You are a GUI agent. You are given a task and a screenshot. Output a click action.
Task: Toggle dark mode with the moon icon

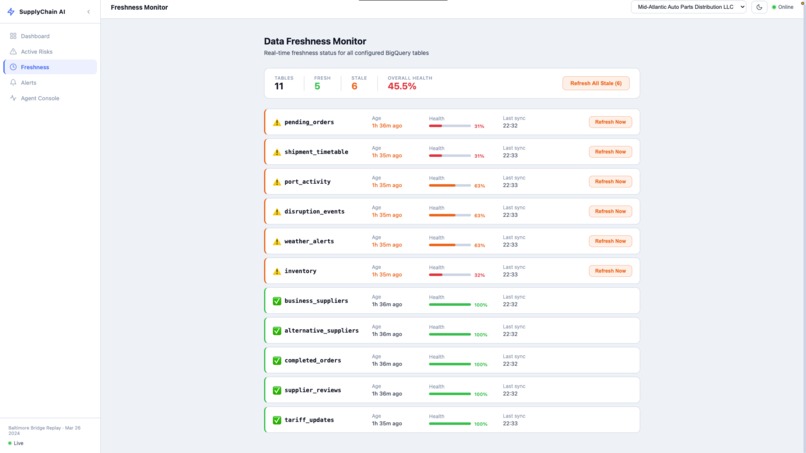(759, 7)
